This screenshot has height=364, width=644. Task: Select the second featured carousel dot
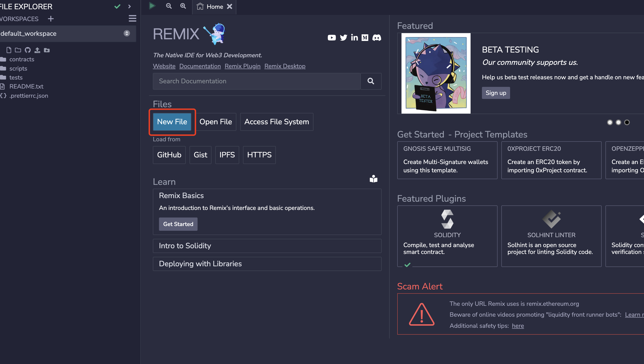[618, 122]
